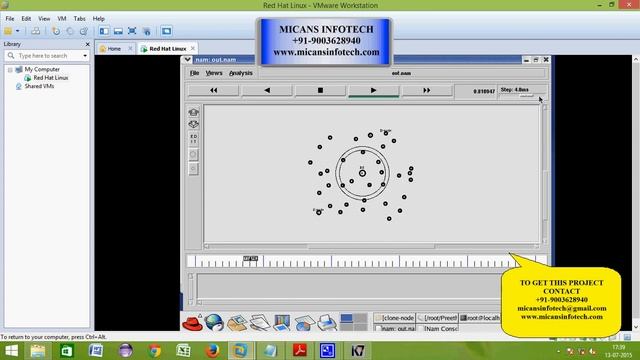
Task: Open Google Chrome from the Windows taskbar
Action: (154, 351)
